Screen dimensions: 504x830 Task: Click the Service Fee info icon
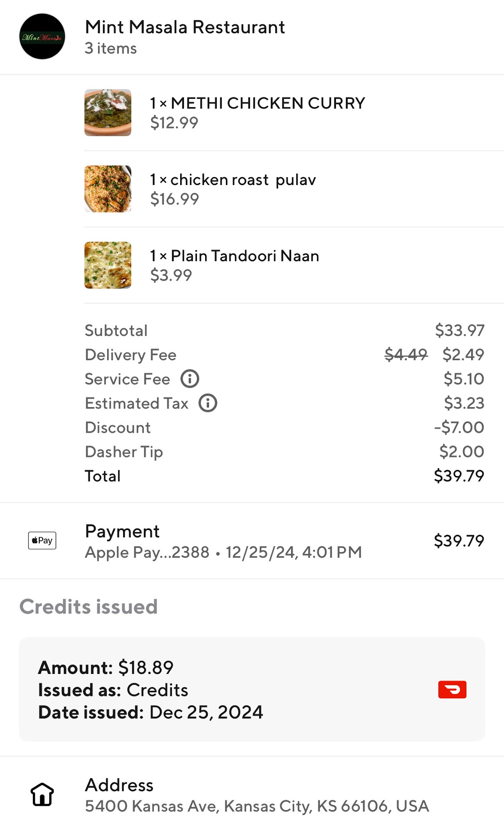tap(190, 379)
